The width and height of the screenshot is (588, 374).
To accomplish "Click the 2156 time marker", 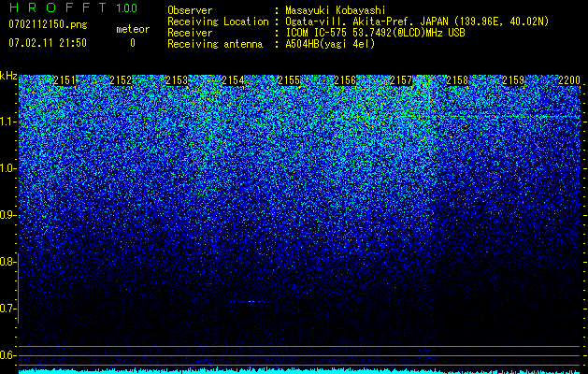I will (x=345, y=80).
